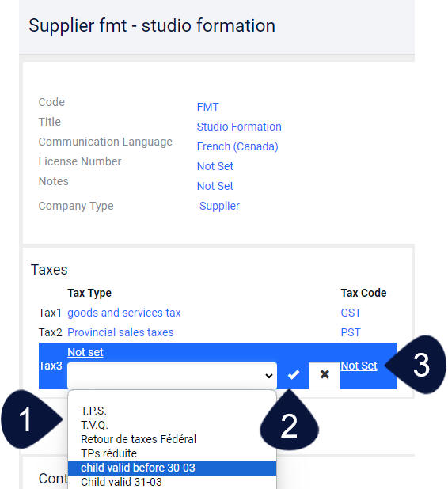Select T.V.Q. from the dropdown list
Viewport: 448px width, 489px height.
pos(94,425)
